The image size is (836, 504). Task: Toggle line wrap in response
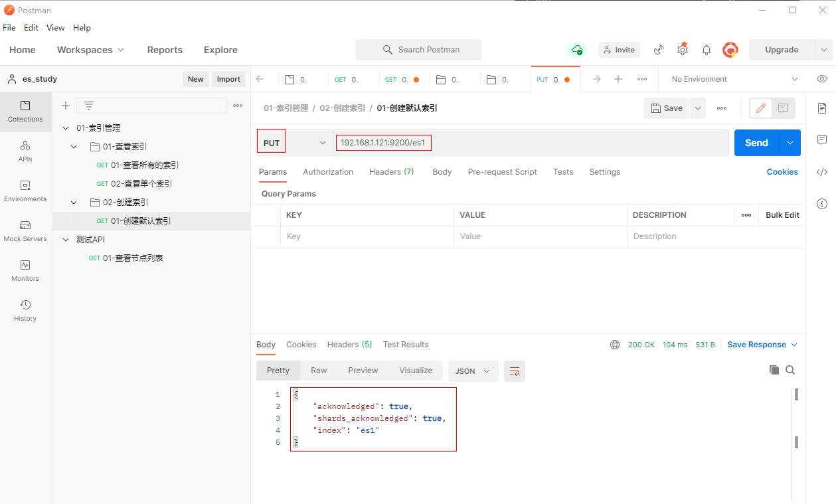[515, 371]
